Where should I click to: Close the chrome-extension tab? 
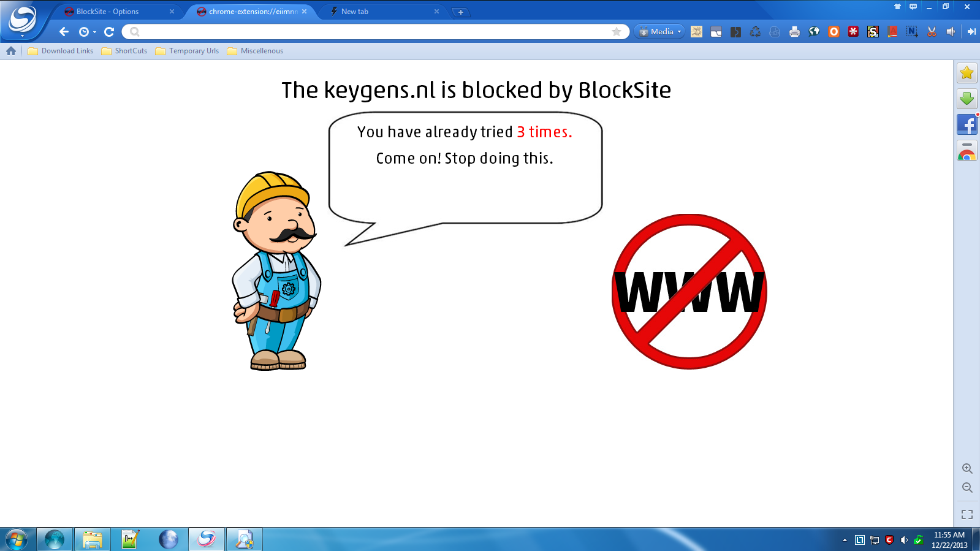click(304, 11)
